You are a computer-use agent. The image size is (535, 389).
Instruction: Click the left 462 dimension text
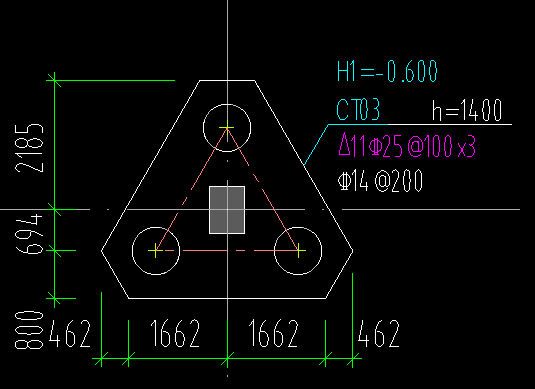pyautogui.click(x=70, y=333)
